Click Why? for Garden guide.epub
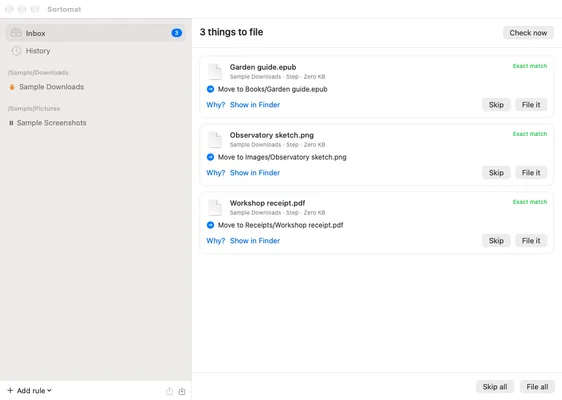 [215, 105]
